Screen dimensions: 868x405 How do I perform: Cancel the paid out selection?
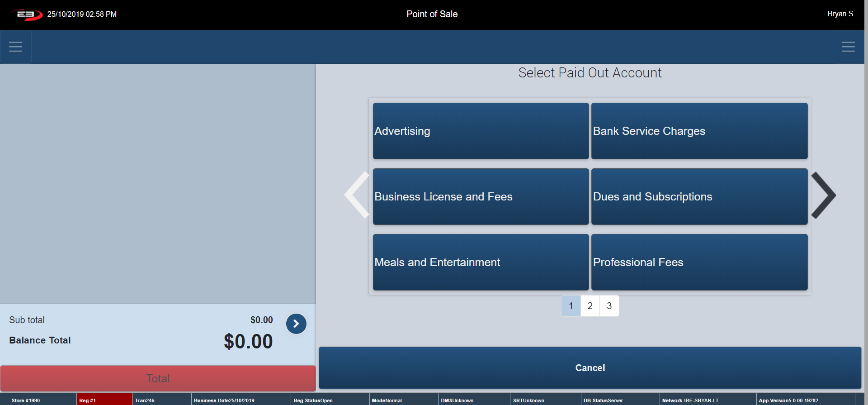[590, 368]
